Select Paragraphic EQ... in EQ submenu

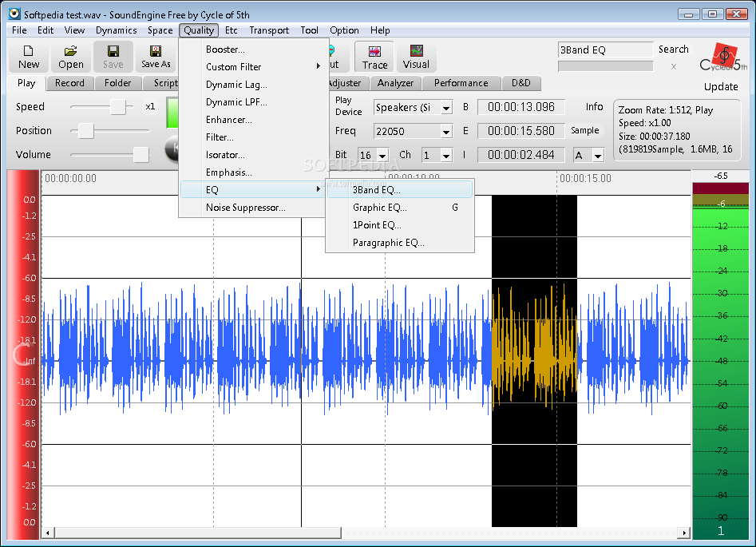[400, 243]
